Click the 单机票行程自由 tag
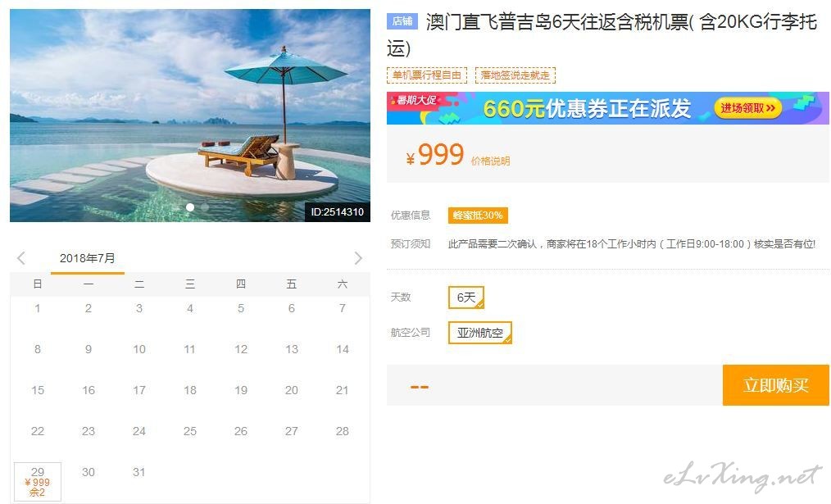The height and width of the screenshot is (504, 831). click(427, 75)
